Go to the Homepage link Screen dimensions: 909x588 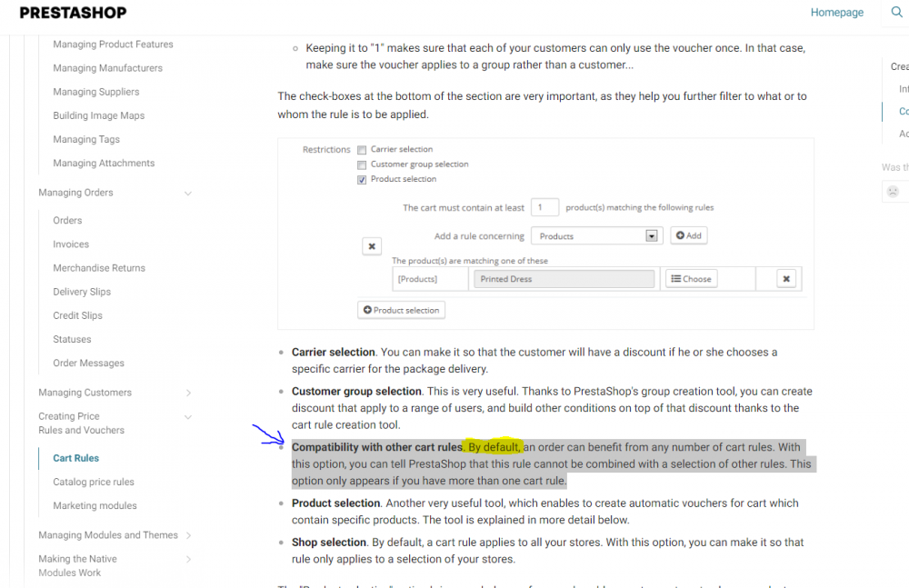[x=836, y=12]
